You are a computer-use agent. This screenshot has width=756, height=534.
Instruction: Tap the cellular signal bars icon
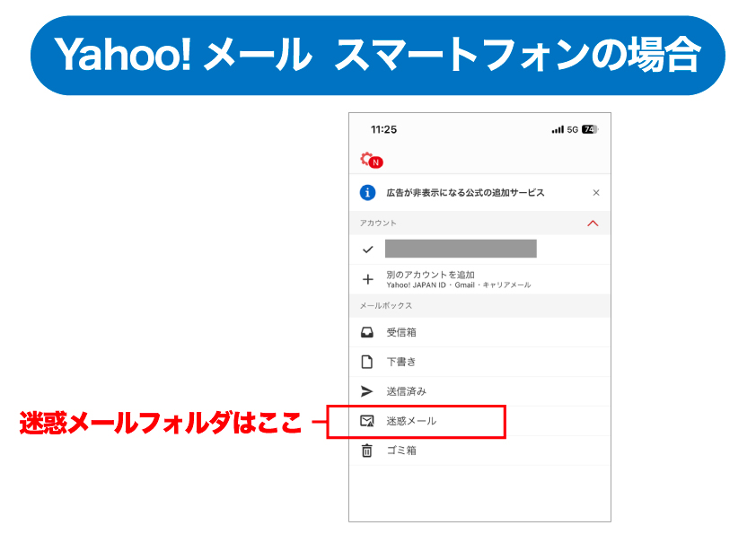pyautogui.click(x=558, y=129)
